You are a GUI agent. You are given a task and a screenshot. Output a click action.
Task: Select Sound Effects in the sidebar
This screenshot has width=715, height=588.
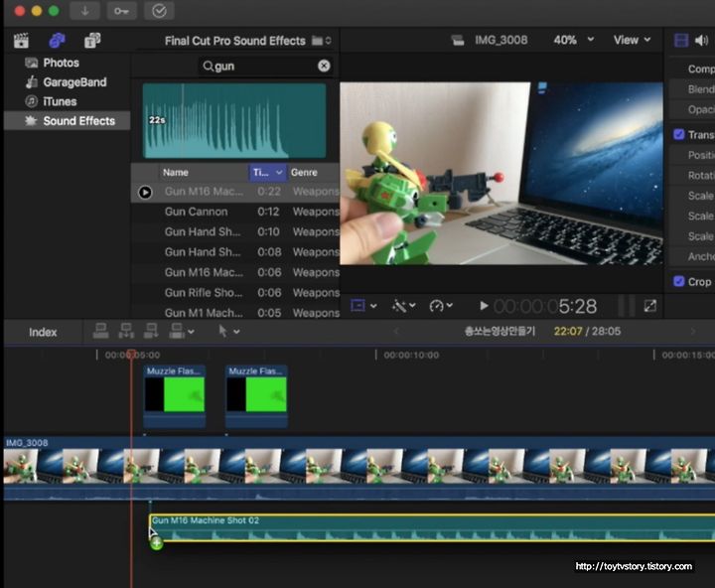tap(68, 121)
